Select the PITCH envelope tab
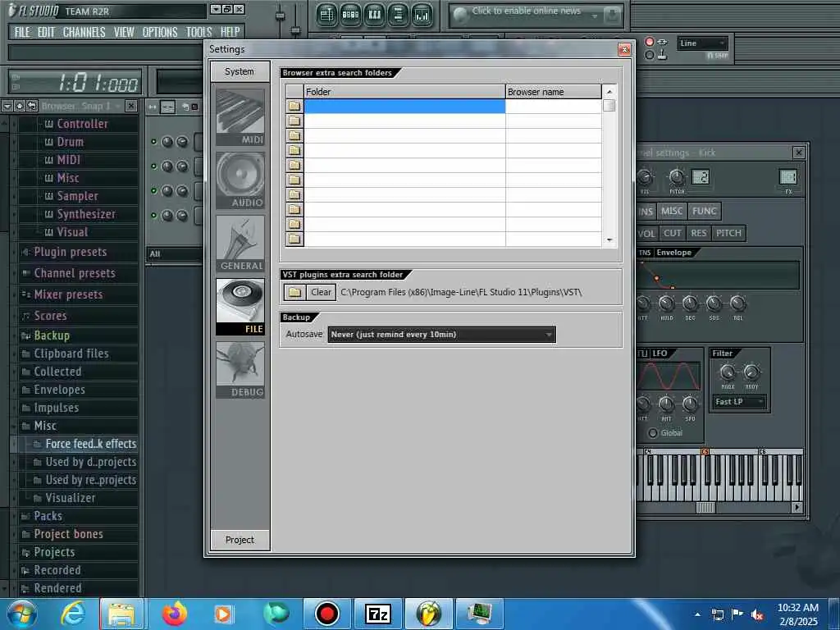This screenshot has width=840, height=630. coord(728,233)
